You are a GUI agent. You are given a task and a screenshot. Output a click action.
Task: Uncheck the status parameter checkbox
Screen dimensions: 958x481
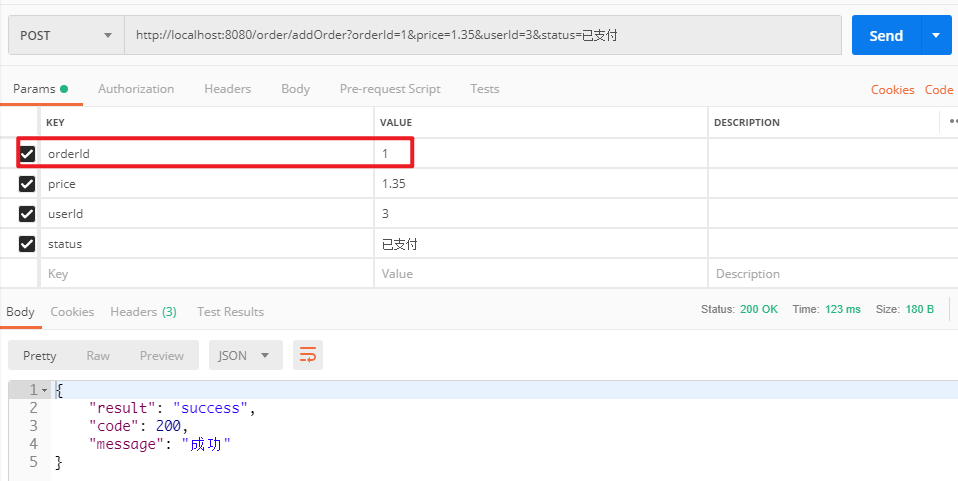click(x=27, y=244)
